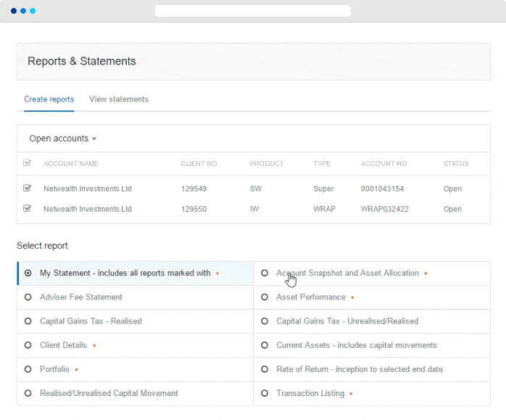This screenshot has width=506, height=420.
Task: Select the Asset Performance report option
Action: pyautogui.click(x=265, y=297)
